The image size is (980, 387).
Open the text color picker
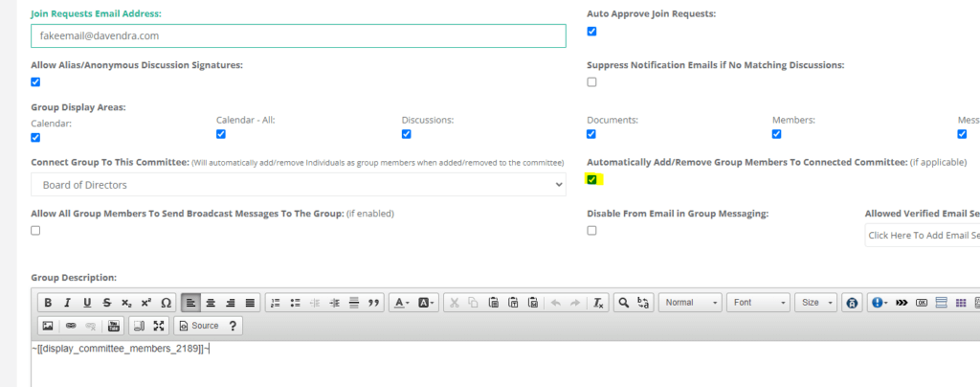(x=400, y=303)
